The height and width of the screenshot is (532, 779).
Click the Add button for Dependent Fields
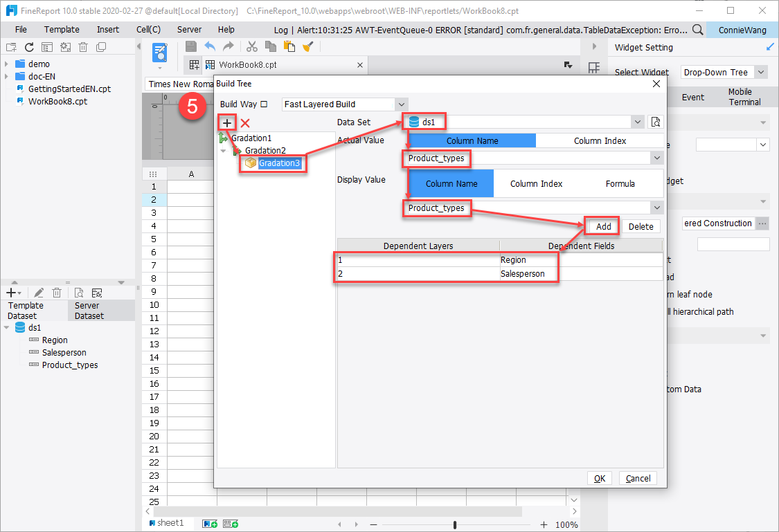601,226
